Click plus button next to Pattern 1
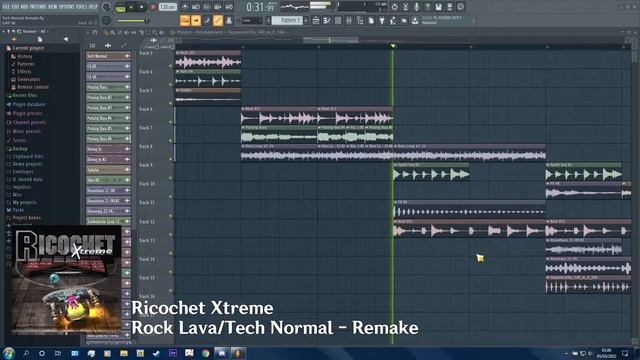Image resolution: width=640 pixels, height=360 pixels. click(x=307, y=20)
